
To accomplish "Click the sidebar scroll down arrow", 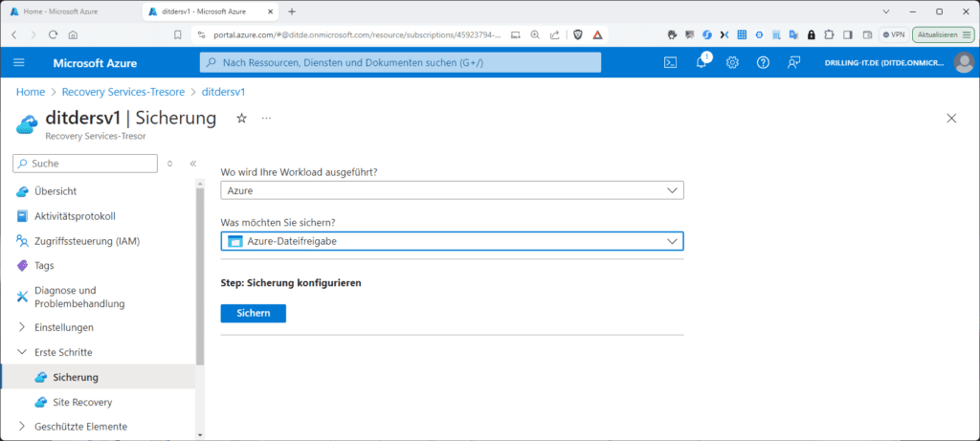I will (x=200, y=434).
